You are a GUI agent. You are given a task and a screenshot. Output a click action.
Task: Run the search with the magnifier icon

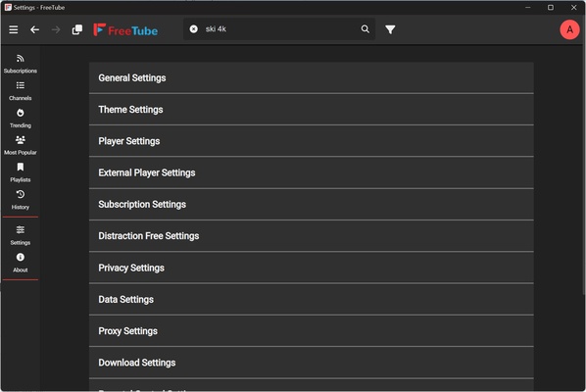coord(366,28)
